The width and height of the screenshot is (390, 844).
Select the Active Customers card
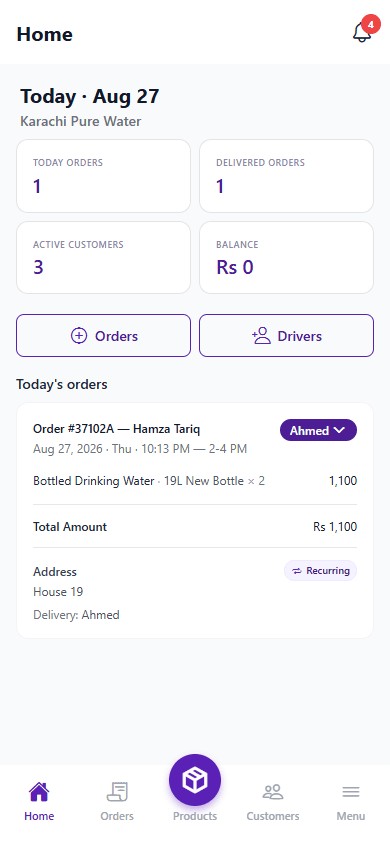click(103, 258)
